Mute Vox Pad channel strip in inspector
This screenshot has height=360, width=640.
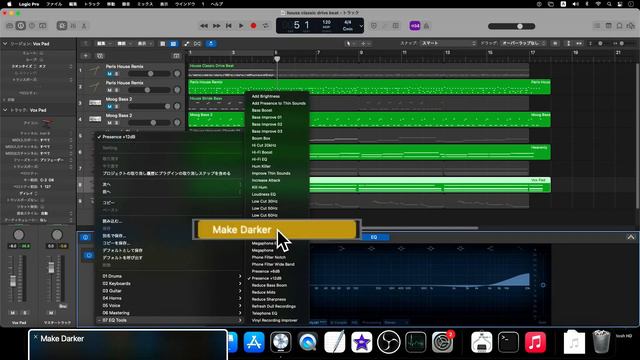tap(13, 313)
